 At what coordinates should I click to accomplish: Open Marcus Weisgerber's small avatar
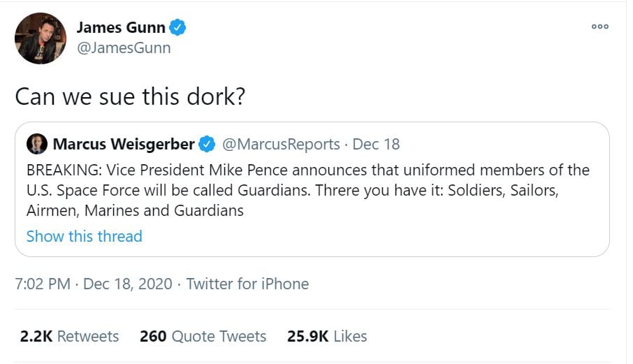point(36,145)
